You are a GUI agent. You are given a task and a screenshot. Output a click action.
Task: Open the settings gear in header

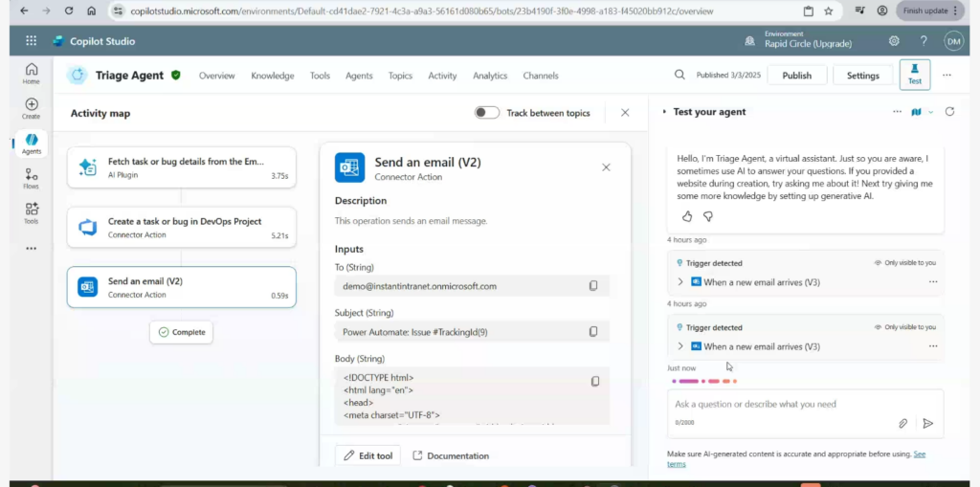[894, 41]
